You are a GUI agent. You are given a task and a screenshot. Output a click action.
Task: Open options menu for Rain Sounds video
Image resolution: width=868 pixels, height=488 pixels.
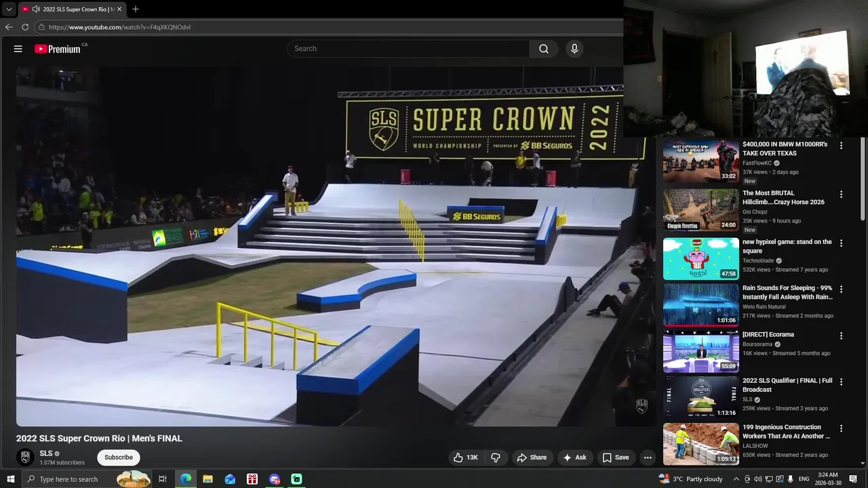pyautogui.click(x=842, y=289)
